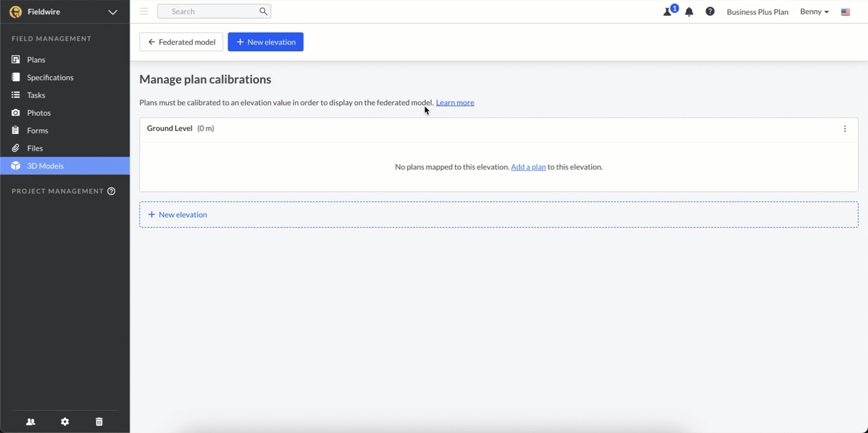
Task: Click the hamburger menu icon beside search
Action: [x=143, y=11]
